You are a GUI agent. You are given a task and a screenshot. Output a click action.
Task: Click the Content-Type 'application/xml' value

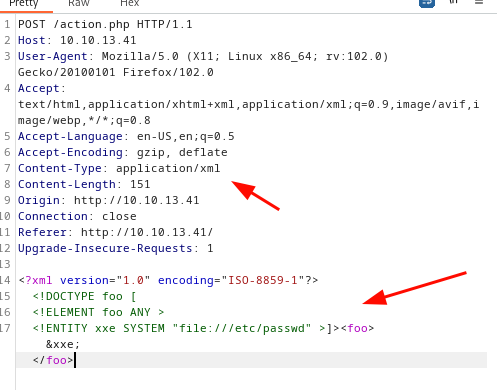pyautogui.click(x=168, y=168)
